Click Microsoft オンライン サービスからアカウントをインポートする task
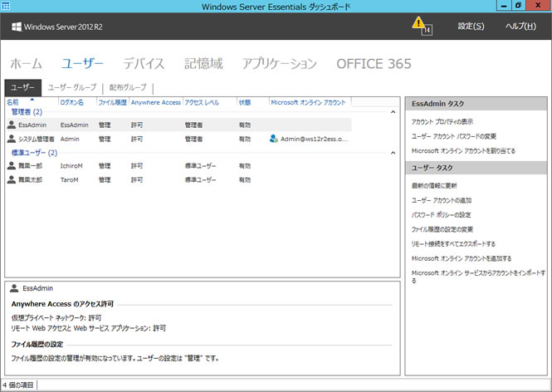 (x=478, y=277)
